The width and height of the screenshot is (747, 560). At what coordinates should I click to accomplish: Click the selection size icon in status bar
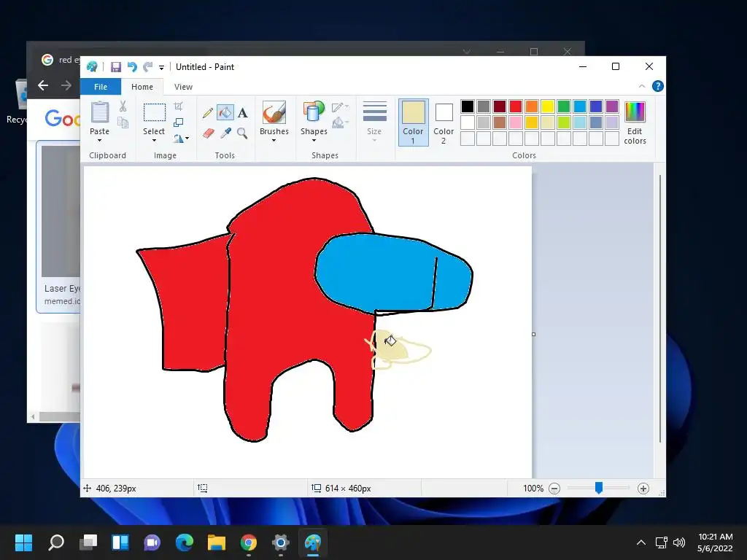(203, 488)
